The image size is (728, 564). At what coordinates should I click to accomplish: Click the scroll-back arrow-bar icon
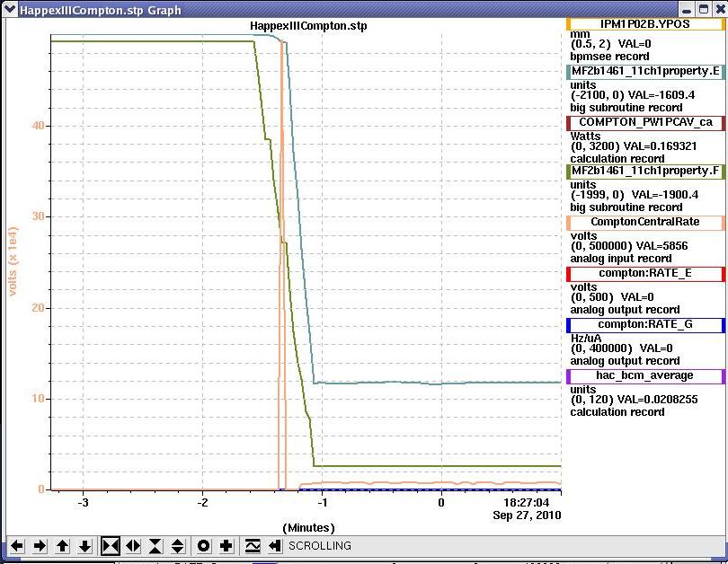click(x=275, y=546)
